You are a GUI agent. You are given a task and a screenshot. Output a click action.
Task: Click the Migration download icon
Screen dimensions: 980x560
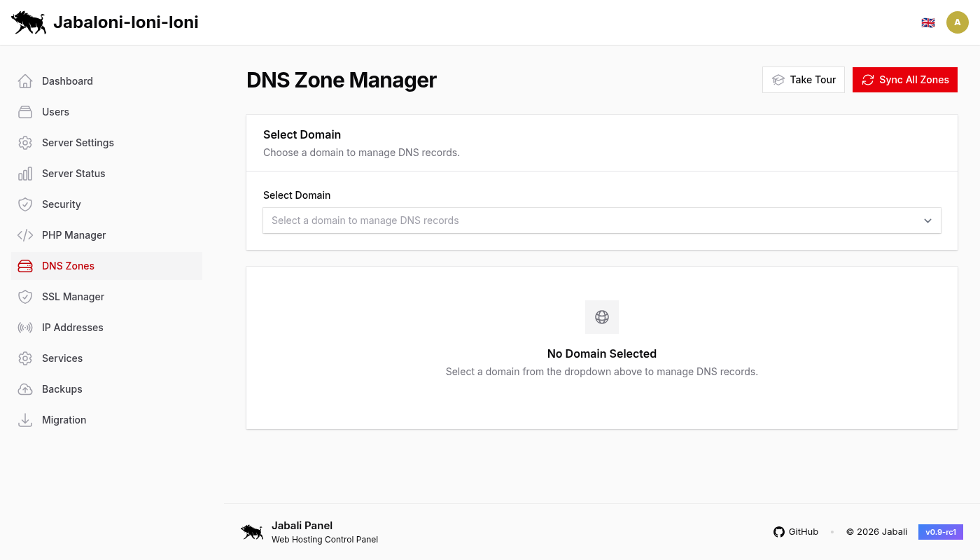coord(25,420)
